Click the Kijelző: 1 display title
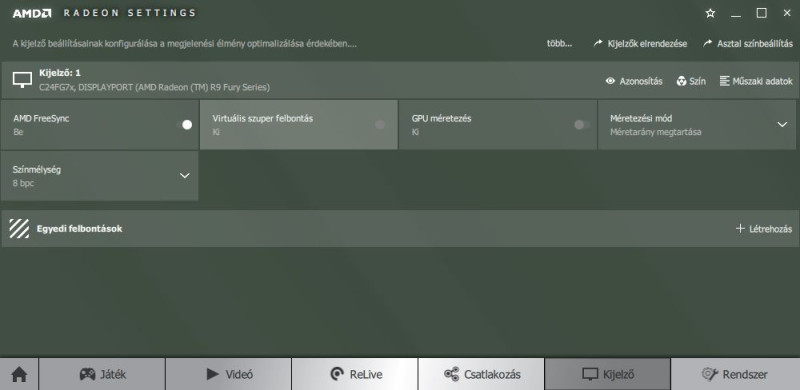Screen dimensions: 800x390 [60, 73]
